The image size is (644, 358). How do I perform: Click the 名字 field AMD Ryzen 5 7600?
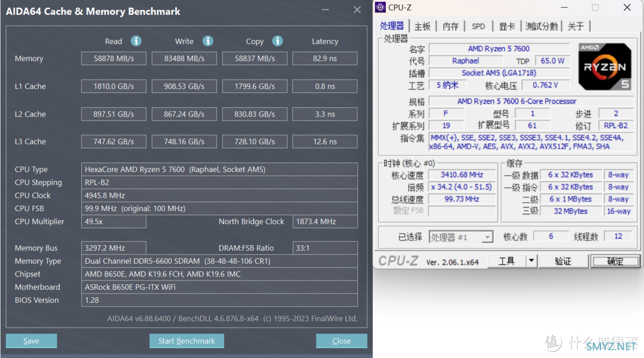499,48
